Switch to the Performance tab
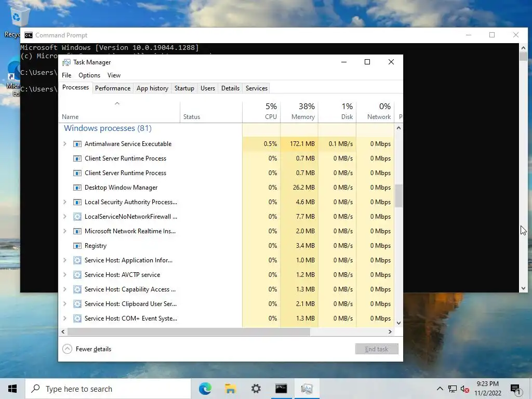 point(113,88)
